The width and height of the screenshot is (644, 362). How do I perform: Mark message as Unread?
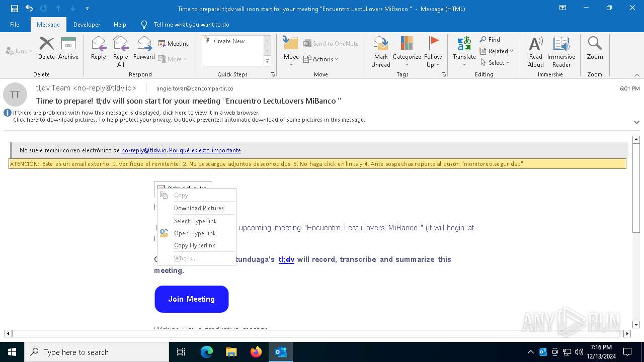click(x=381, y=51)
